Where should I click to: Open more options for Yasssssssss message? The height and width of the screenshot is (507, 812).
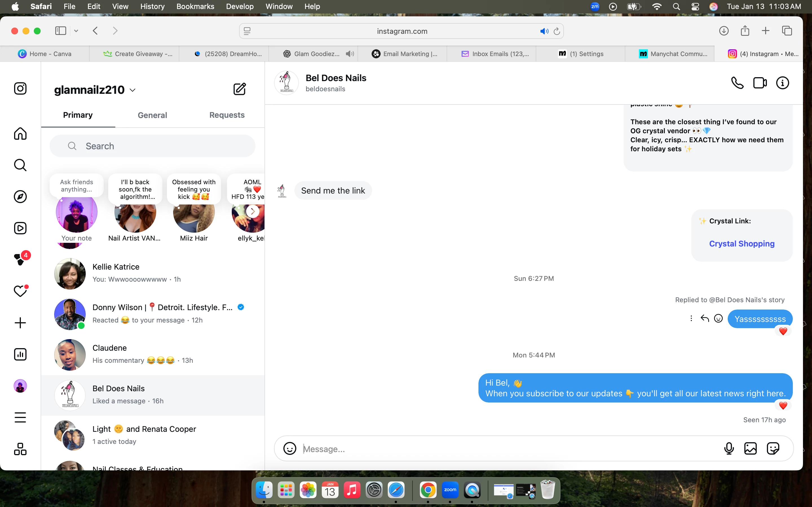[x=691, y=318]
